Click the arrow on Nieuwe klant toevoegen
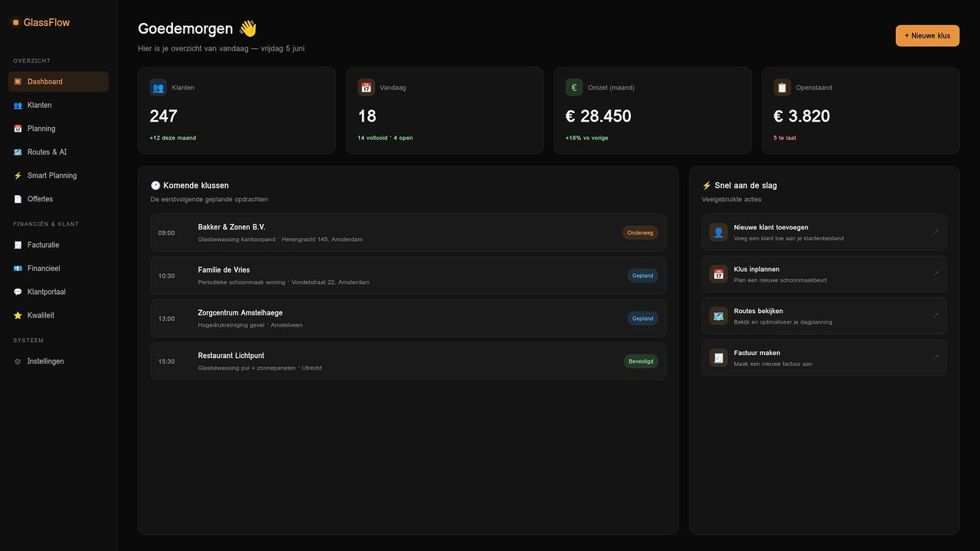 coord(936,232)
